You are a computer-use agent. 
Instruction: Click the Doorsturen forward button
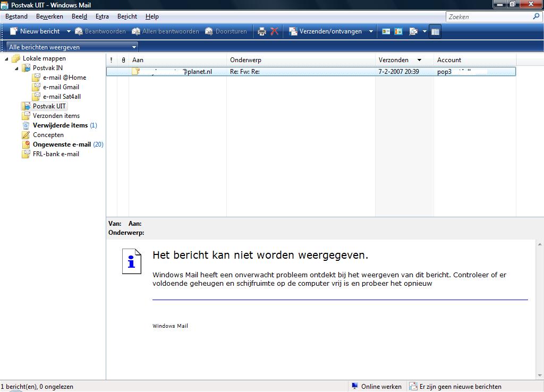point(226,31)
